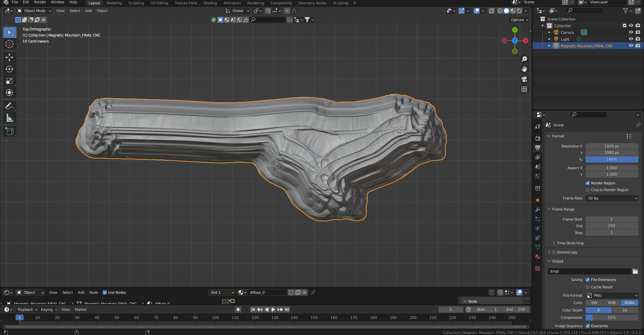Expand the Time Stretching section
Image resolution: width=644 pixels, height=335 pixels.
570,243
